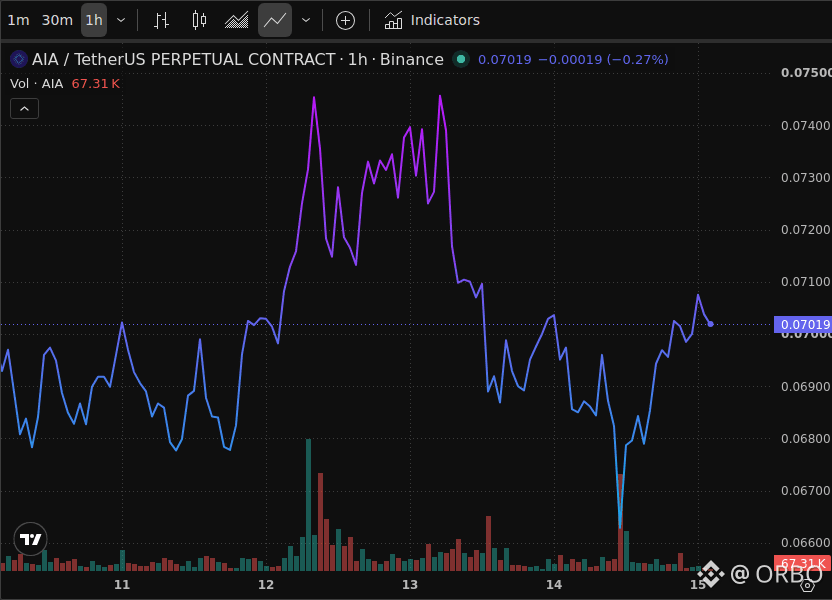Switch to bars chart style

[161, 20]
